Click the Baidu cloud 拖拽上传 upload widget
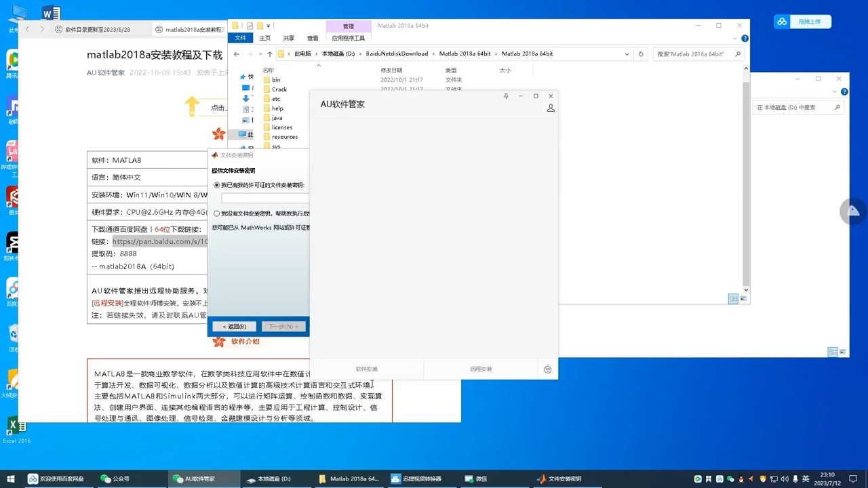 point(802,22)
